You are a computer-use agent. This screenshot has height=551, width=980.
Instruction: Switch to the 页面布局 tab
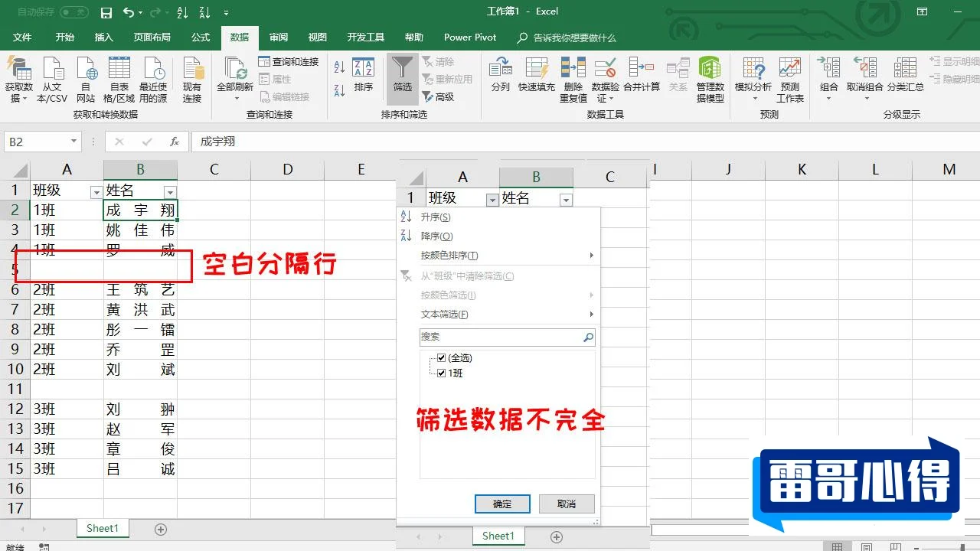click(x=152, y=37)
